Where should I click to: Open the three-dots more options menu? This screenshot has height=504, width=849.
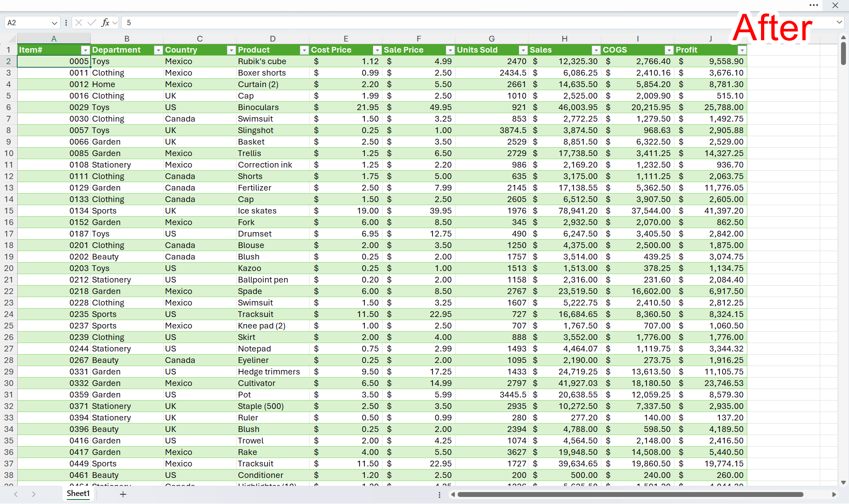(x=814, y=5)
